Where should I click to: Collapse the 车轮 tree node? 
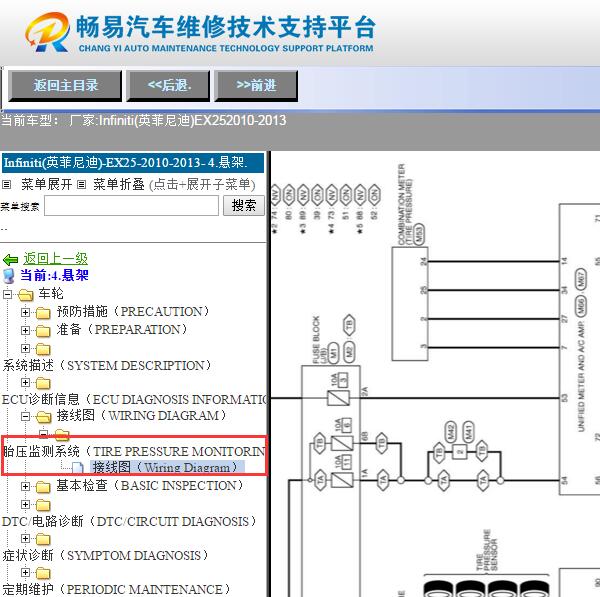(x=7, y=294)
